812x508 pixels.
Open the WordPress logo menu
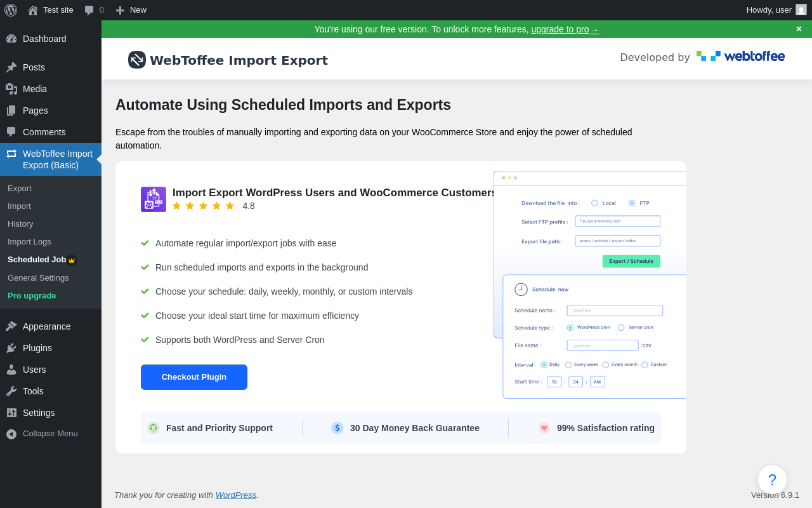11,10
